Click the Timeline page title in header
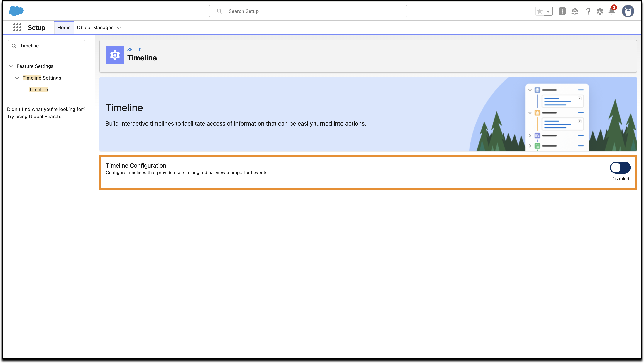The height and width of the screenshot is (363, 644). (x=142, y=58)
